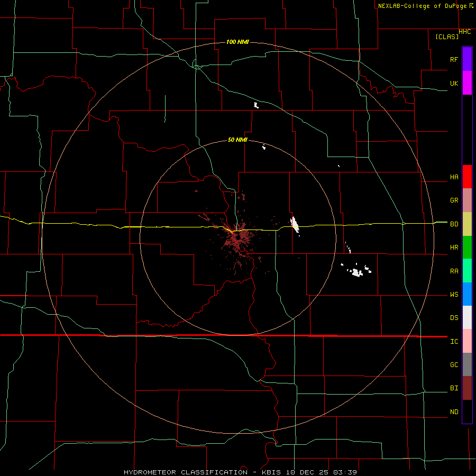The height and width of the screenshot is (476, 476).
Task: Click the [CLAS] unit label
Action: click(x=447, y=36)
